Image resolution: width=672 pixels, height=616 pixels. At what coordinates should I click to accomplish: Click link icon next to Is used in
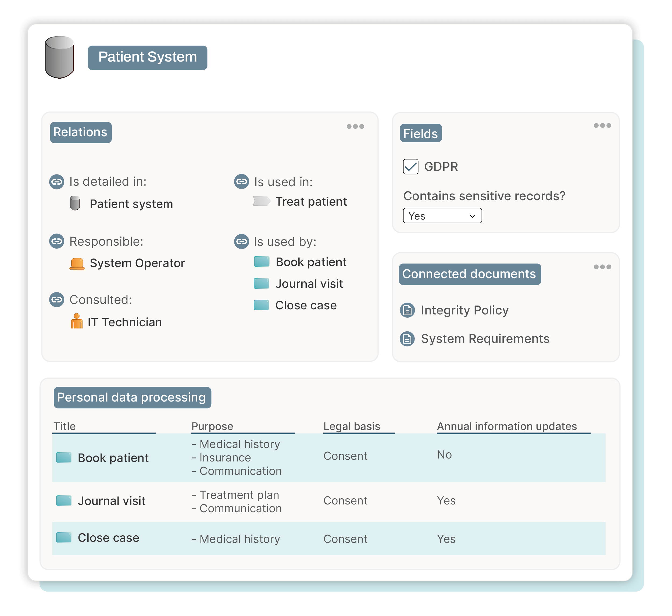coord(241,182)
